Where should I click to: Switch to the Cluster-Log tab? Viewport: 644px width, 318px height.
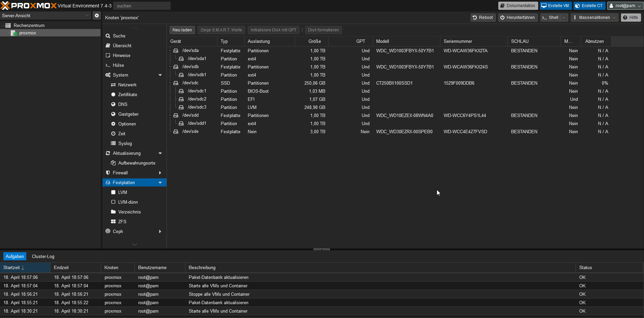tap(43, 256)
